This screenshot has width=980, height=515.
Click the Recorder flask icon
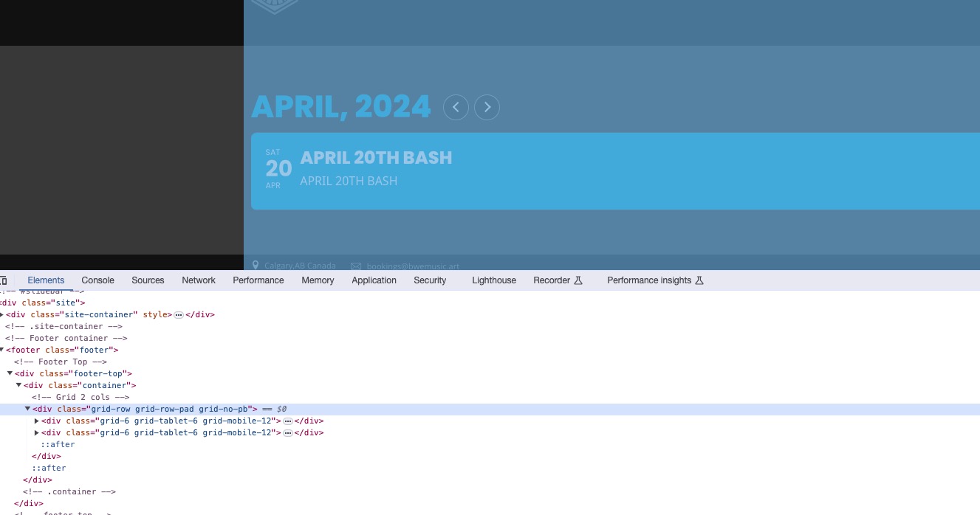(578, 280)
